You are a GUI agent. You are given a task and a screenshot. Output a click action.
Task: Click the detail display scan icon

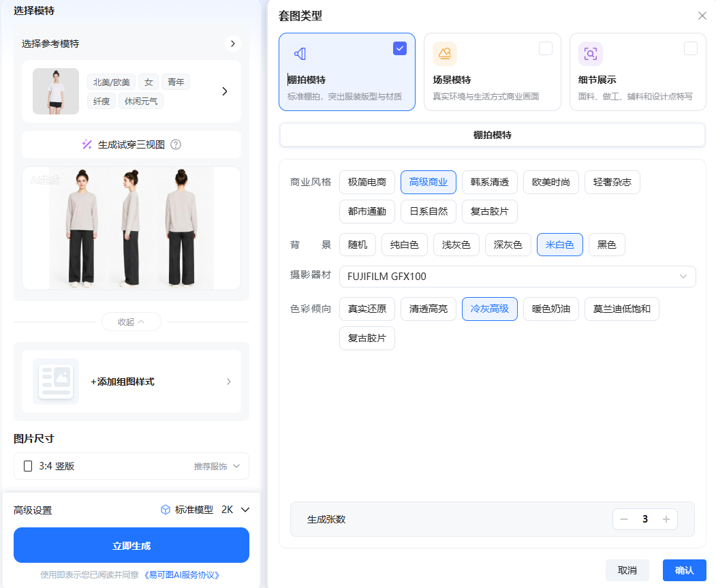[x=591, y=54]
